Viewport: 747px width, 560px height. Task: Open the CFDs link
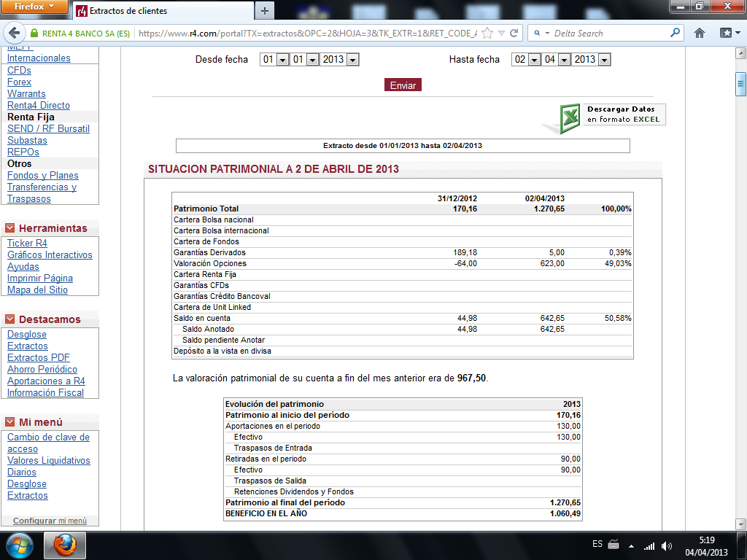[19, 71]
